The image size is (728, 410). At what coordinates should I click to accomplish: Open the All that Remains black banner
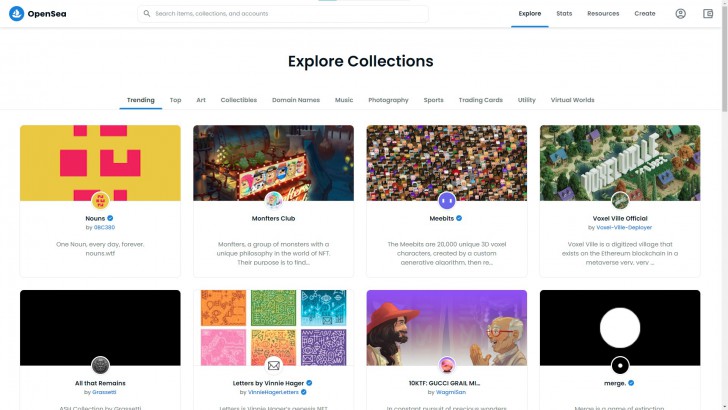point(100,328)
